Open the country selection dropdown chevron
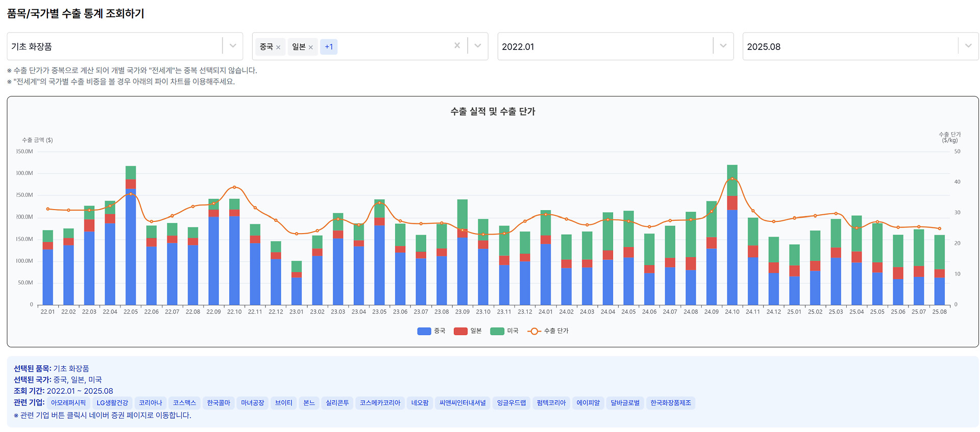This screenshot has width=980, height=432. click(478, 46)
